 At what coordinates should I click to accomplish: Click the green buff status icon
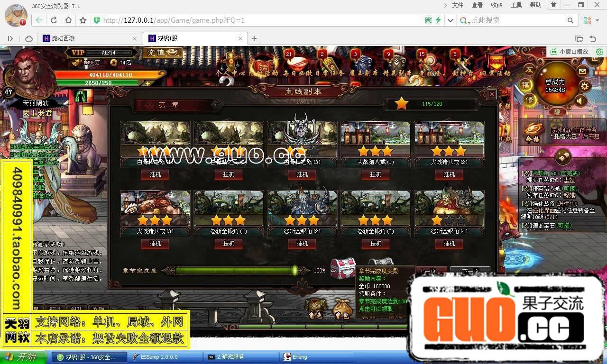80,97
